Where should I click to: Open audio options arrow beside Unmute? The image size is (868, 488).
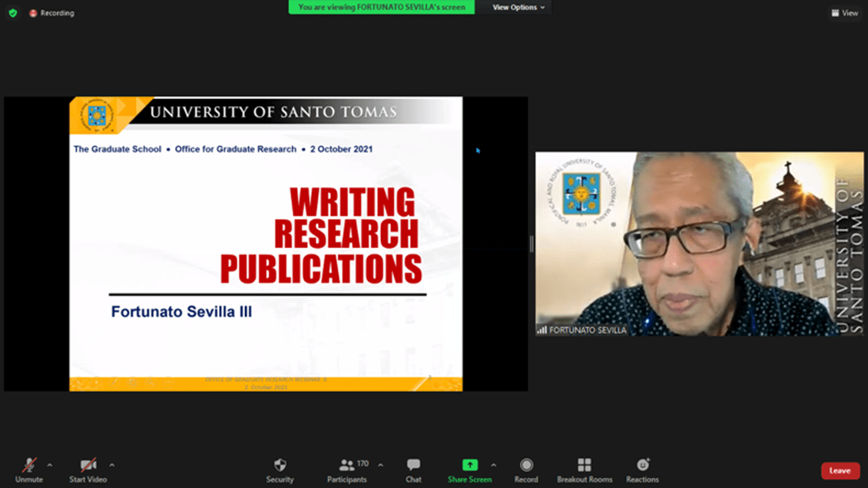[x=50, y=465]
